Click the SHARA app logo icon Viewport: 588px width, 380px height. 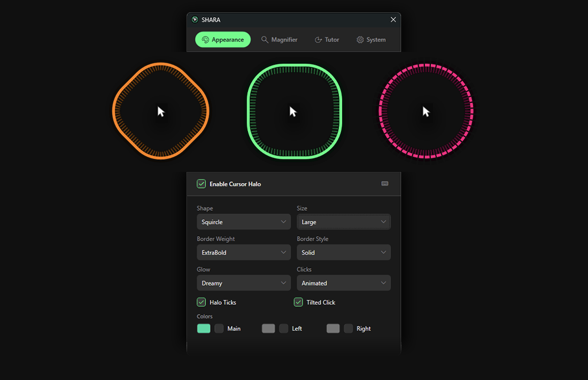pyautogui.click(x=195, y=20)
